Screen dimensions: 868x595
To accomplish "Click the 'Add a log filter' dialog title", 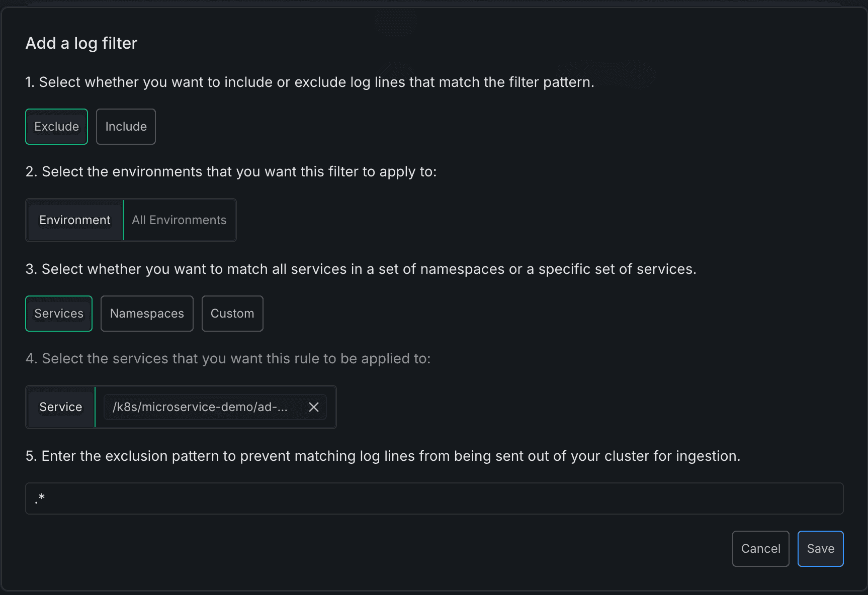I will 81,43.
